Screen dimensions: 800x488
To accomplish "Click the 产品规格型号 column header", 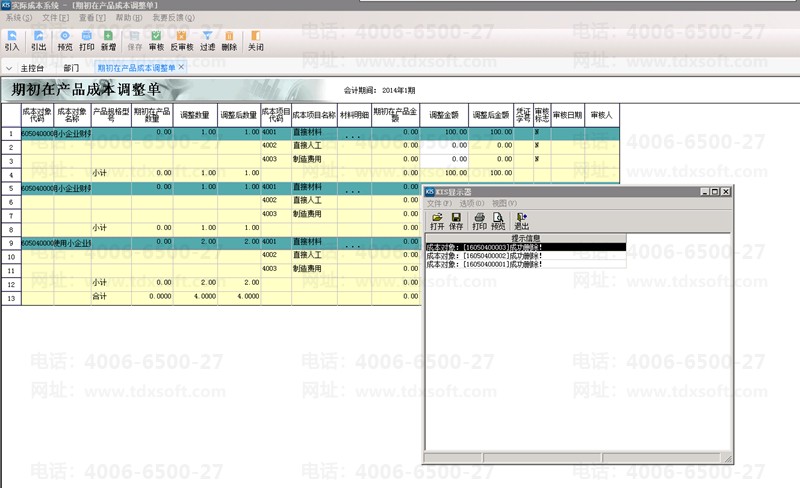I will [111, 115].
